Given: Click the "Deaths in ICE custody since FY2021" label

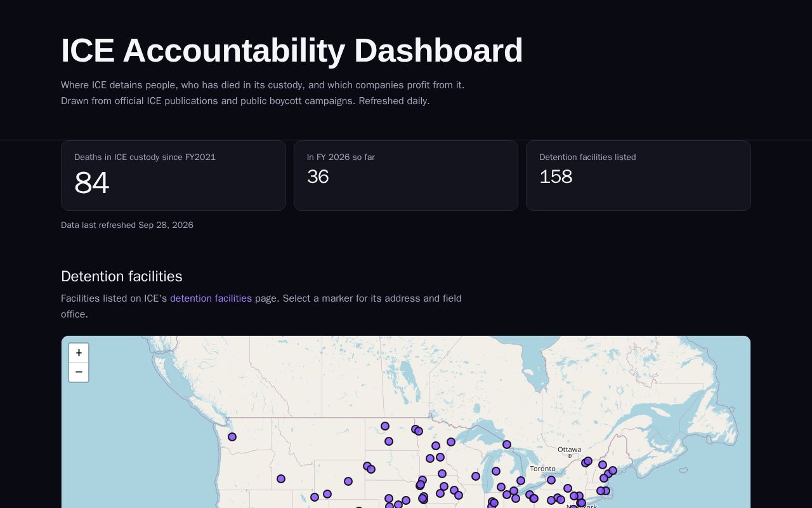Looking at the screenshot, I should coord(145,157).
